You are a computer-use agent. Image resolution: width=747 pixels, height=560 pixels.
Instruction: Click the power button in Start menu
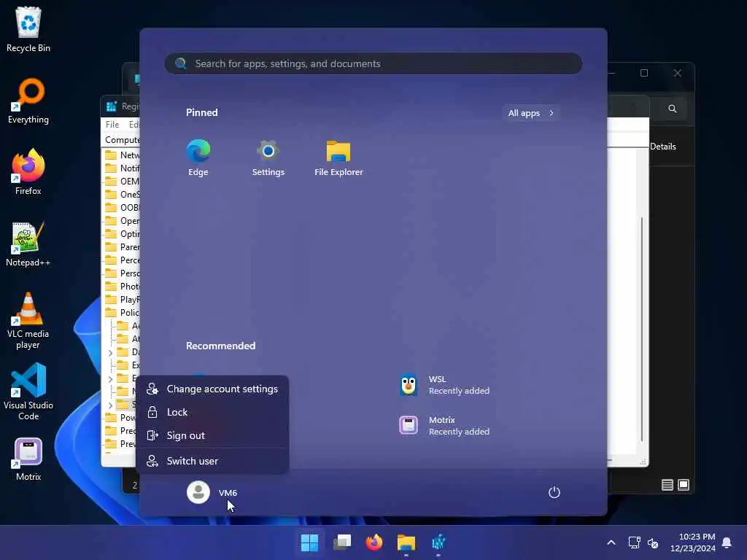554,492
